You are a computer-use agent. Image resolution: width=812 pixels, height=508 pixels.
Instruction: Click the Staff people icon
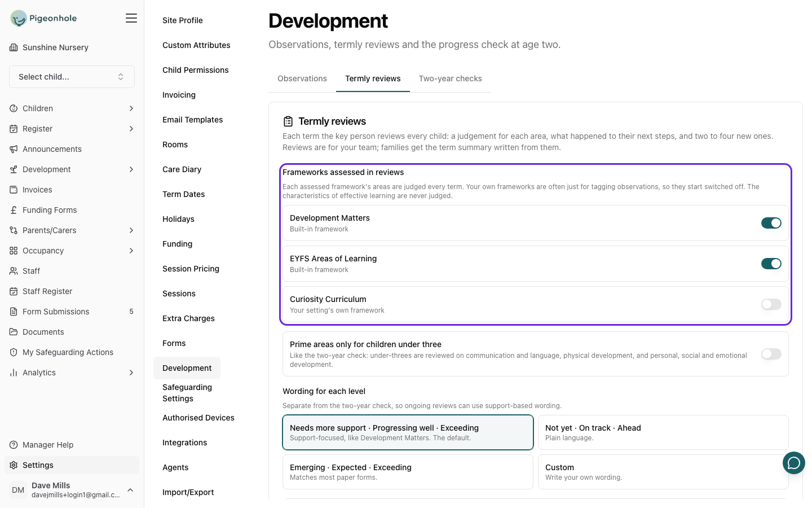click(14, 271)
